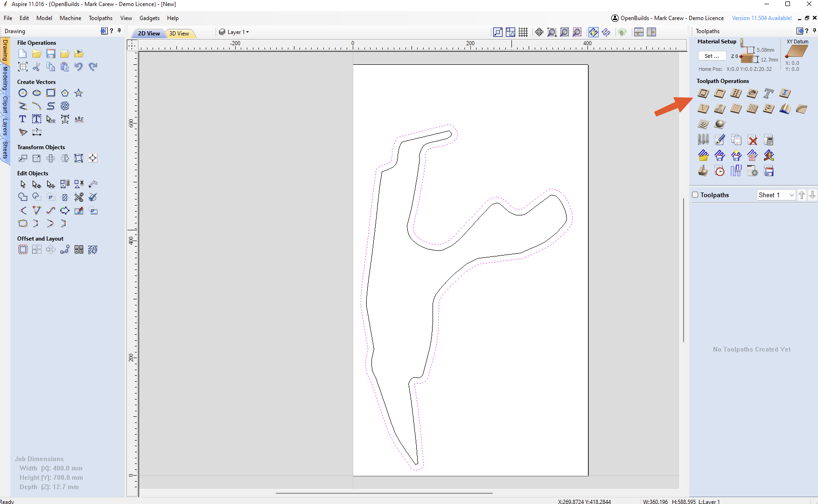Open the Moulding toolpath tool
818x504 pixels.
pyautogui.click(x=785, y=109)
